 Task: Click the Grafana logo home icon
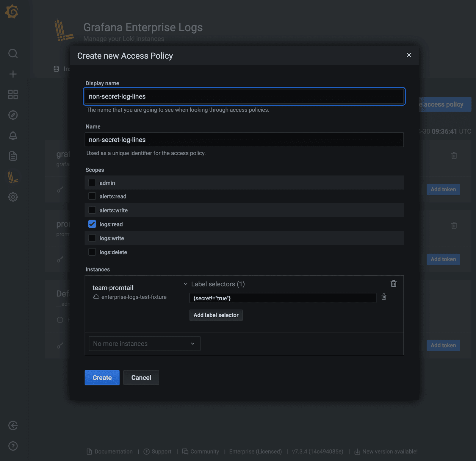click(x=12, y=12)
